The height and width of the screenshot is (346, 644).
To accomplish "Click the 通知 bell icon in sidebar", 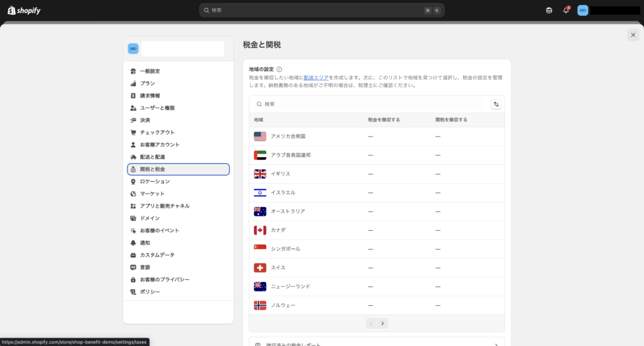I will (133, 243).
